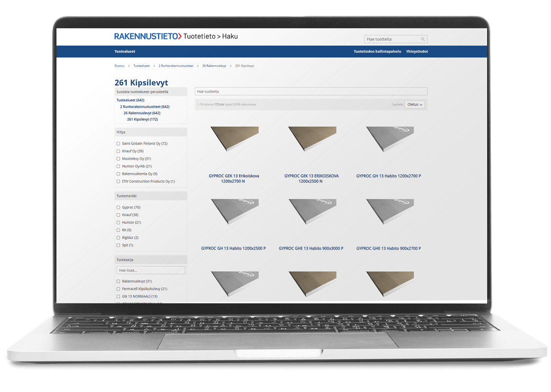551x392 pixels.
Task: Open the 2 Runkorakennustuotteet breadcrumb
Action: (x=176, y=66)
